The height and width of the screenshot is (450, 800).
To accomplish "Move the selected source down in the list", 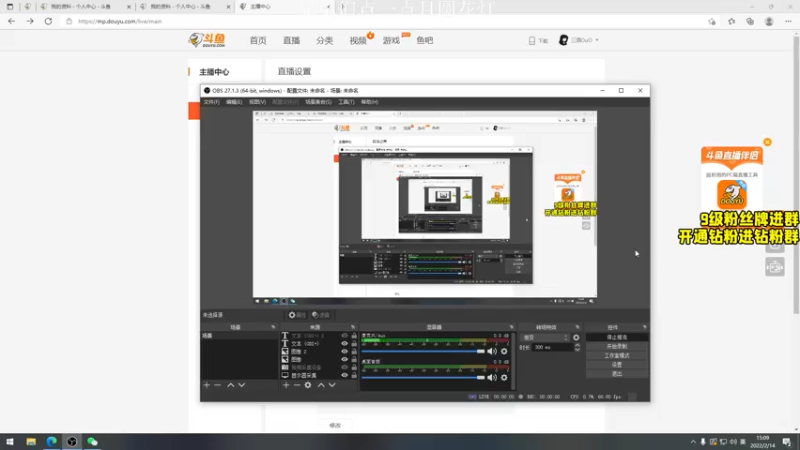I will (332, 385).
